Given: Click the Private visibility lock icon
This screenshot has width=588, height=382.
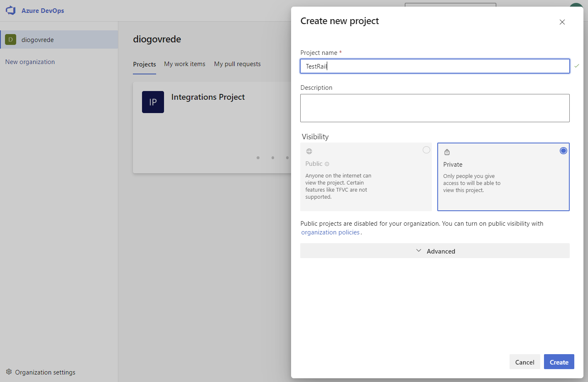Looking at the screenshot, I should (x=447, y=152).
